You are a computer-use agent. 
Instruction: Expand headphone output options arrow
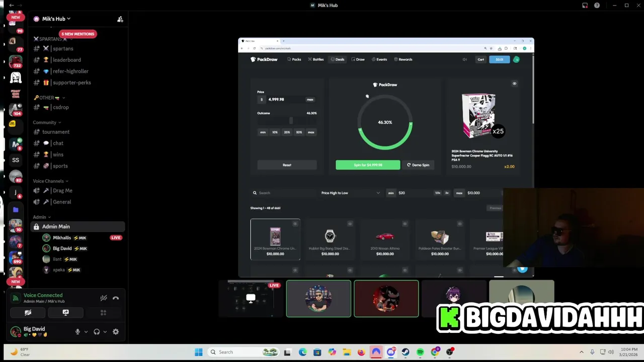pyautogui.click(x=105, y=332)
